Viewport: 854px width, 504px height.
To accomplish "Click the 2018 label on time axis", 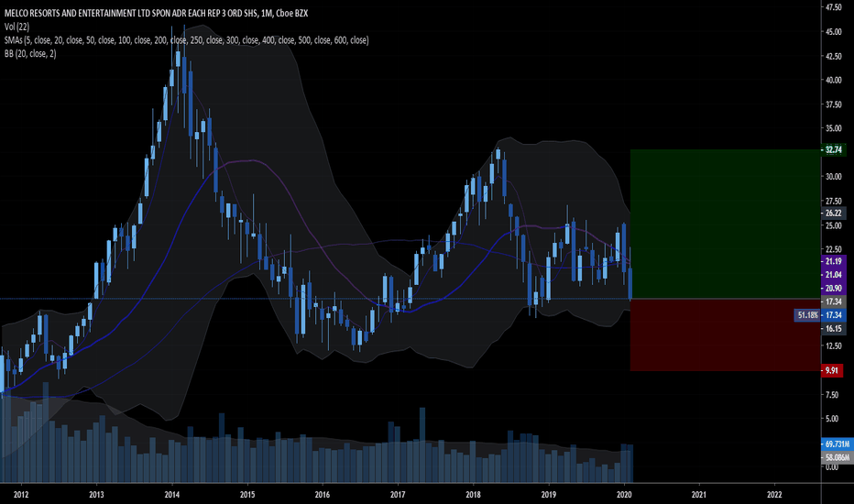I will (473, 494).
